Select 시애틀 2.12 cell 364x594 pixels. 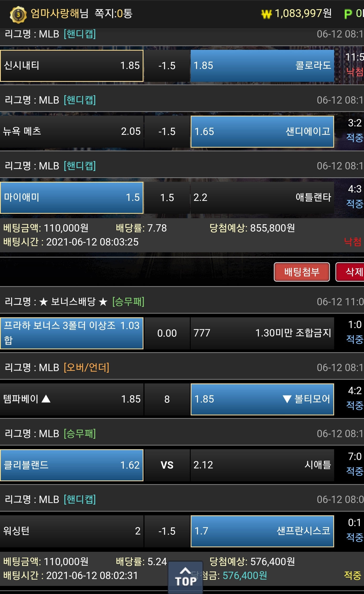[x=262, y=465]
